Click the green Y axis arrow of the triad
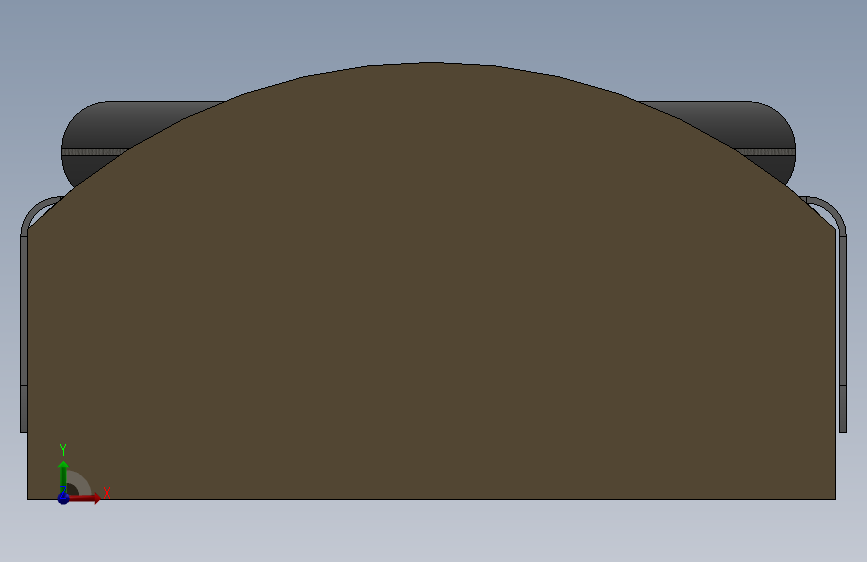The image size is (867, 562). 63,477
